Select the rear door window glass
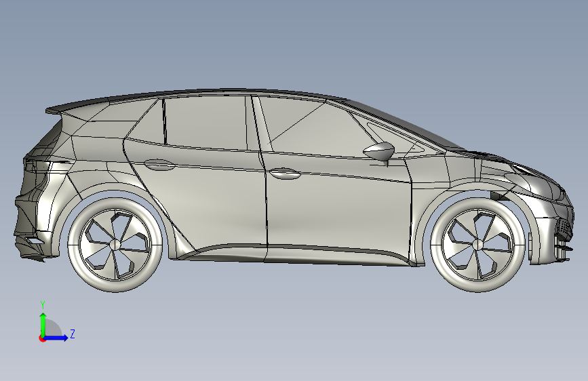 [205, 122]
